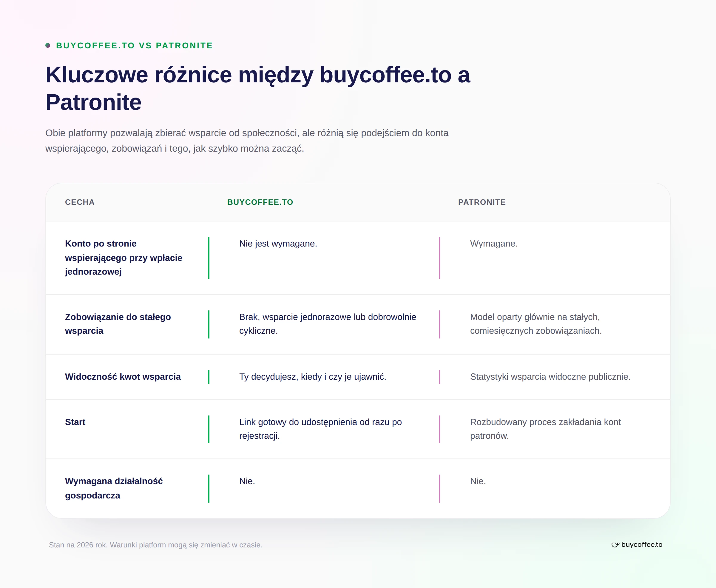Click the buycoffee.to coffee cup logo icon
The height and width of the screenshot is (588, 716).
(615, 545)
